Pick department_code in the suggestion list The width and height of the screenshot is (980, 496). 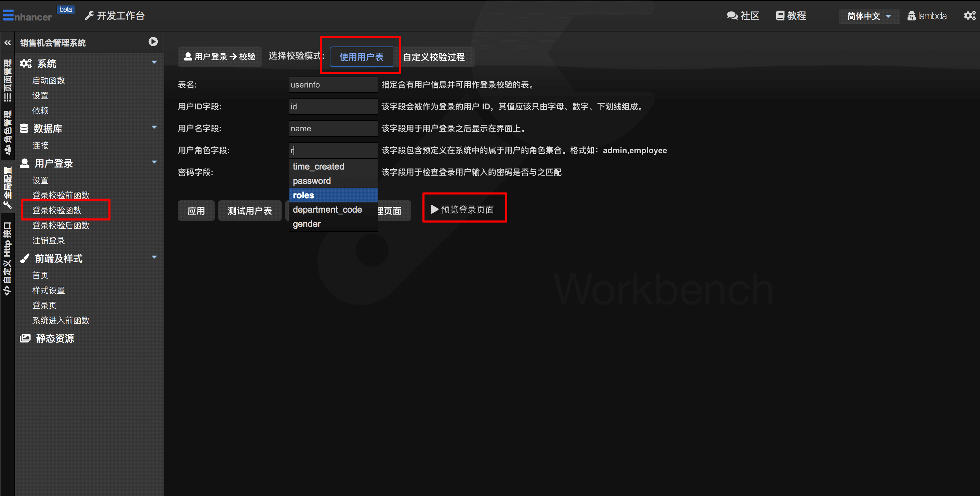[x=327, y=210]
